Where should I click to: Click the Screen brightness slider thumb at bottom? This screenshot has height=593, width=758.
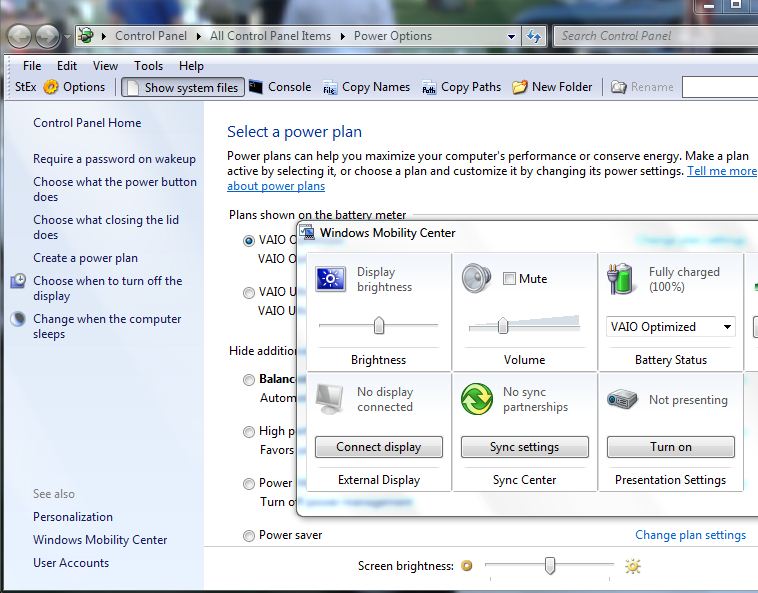[x=550, y=565]
